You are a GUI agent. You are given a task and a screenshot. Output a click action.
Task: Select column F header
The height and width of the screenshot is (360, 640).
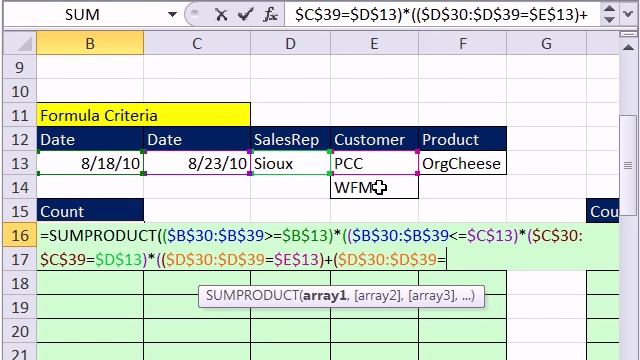coord(462,43)
